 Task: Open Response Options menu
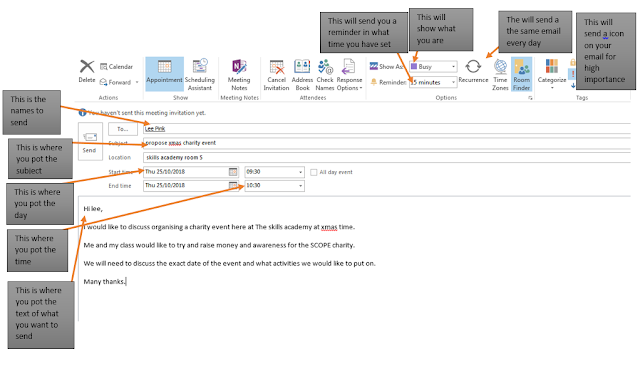click(x=349, y=74)
